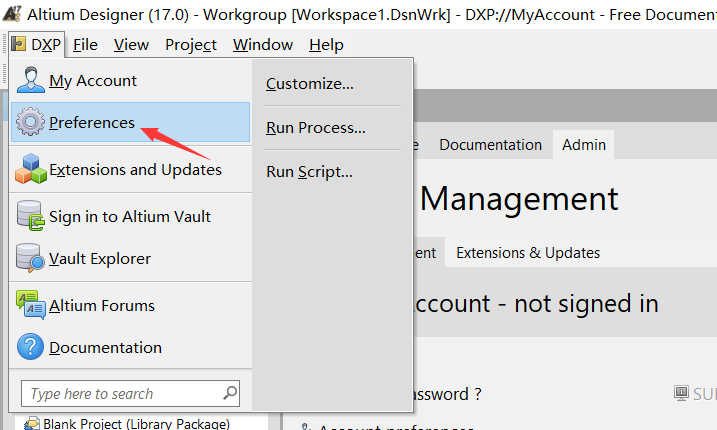Click the Documentation question mark icon
Screen dimensions: 717x430
(30, 347)
